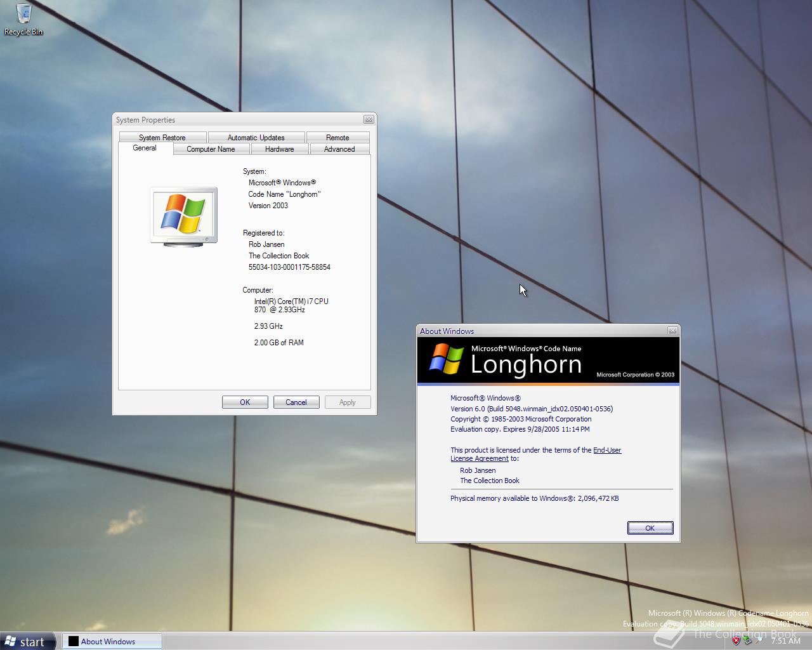Viewport: 812px width, 650px height.
Task: Click the 'Version 2003' text
Action: coord(268,206)
